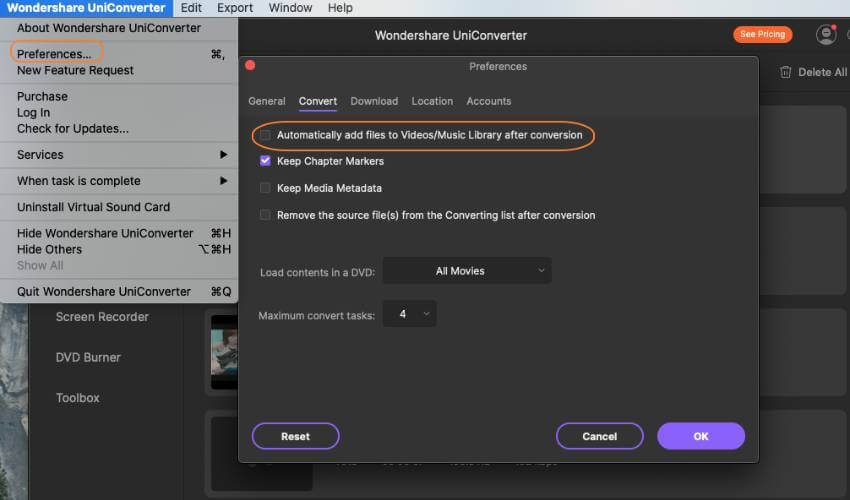Viewport: 850px width, 500px height.
Task: Open the Window menu
Action: pyautogui.click(x=290, y=8)
